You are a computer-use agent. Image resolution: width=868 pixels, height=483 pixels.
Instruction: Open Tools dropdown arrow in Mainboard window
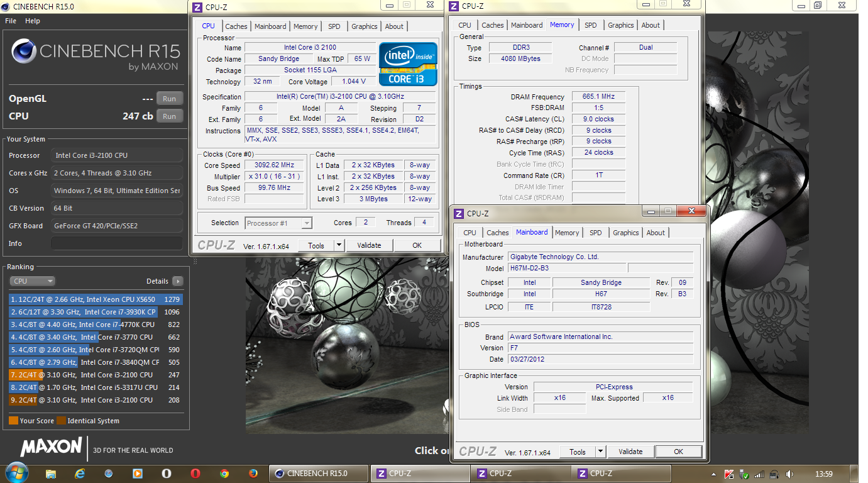click(x=600, y=452)
